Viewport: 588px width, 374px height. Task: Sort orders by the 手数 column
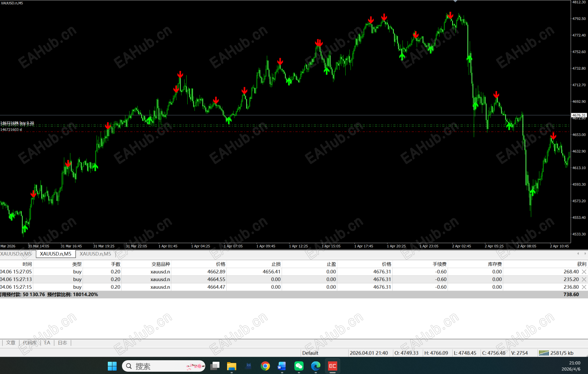click(115, 264)
